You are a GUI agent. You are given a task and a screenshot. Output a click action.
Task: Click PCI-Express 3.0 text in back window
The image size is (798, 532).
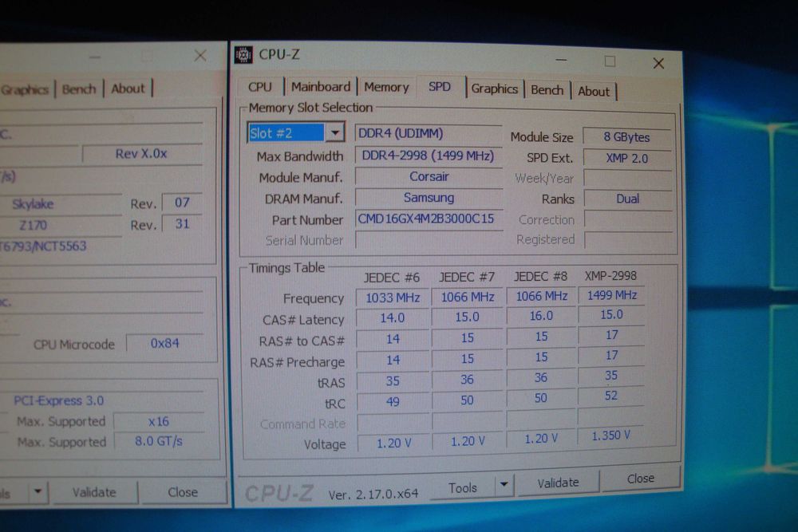click(58, 400)
